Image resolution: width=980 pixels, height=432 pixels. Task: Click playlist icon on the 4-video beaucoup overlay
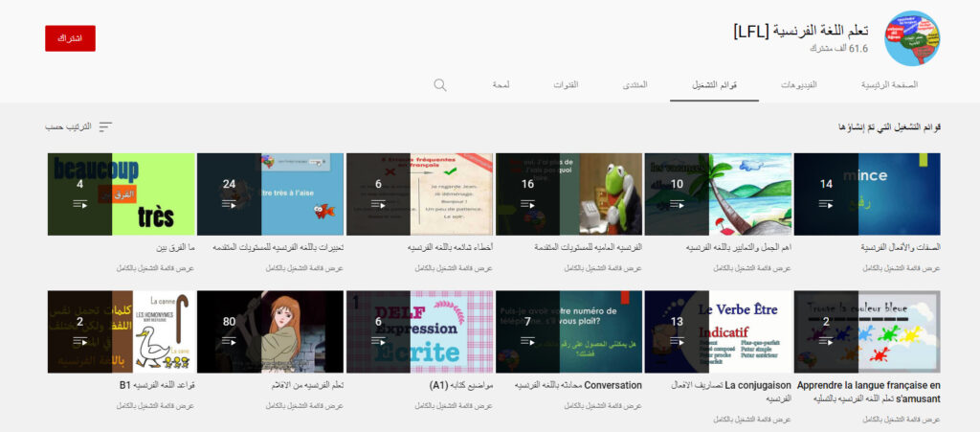click(x=80, y=204)
